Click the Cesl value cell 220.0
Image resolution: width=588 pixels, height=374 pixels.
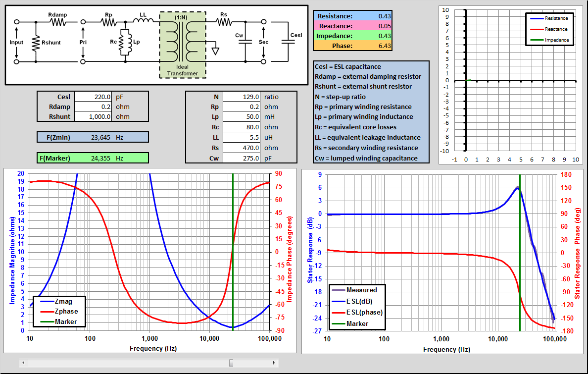93,97
